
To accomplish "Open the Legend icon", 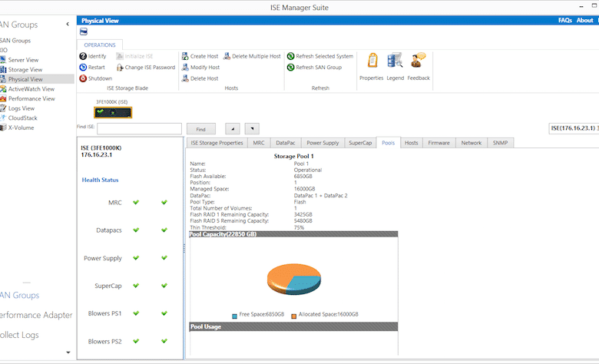I will click(x=395, y=61).
